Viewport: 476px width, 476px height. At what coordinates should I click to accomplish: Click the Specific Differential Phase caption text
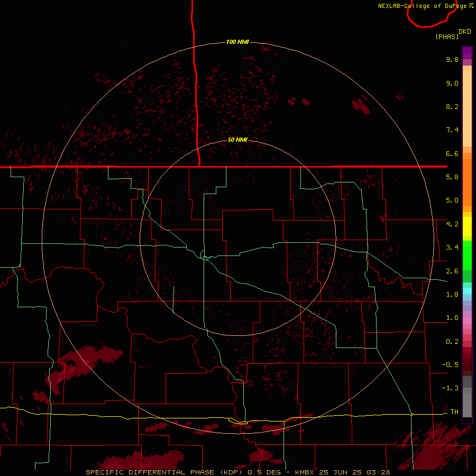point(237,472)
